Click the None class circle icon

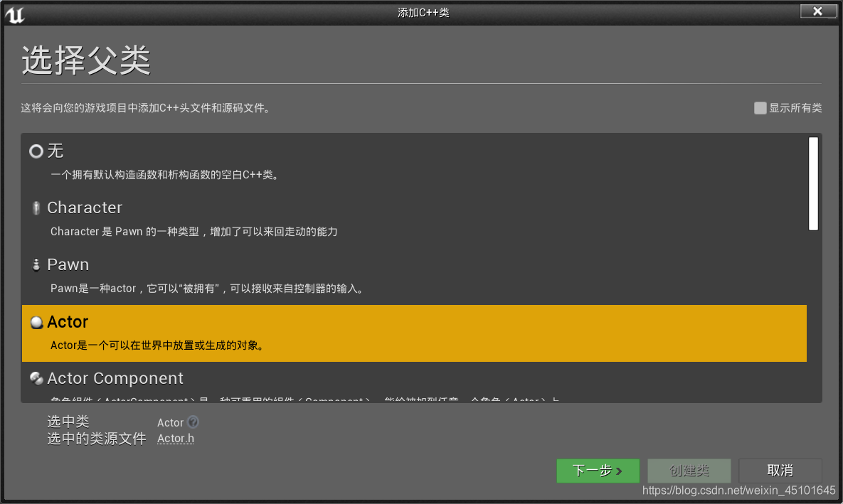pyautogui.click(x=36, y=151)
